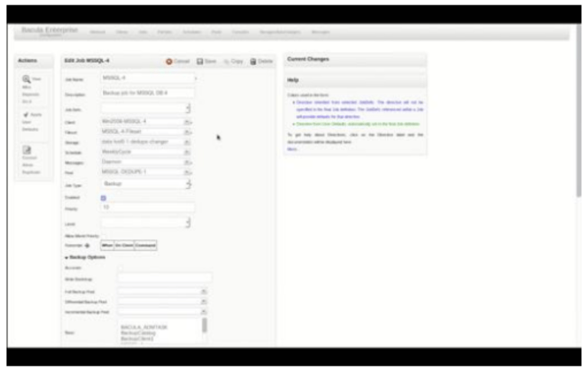The width and height of the screenshot is (588, 368).
Task: Click the Commit document icon in Actions
Action: tap(27, 150)
